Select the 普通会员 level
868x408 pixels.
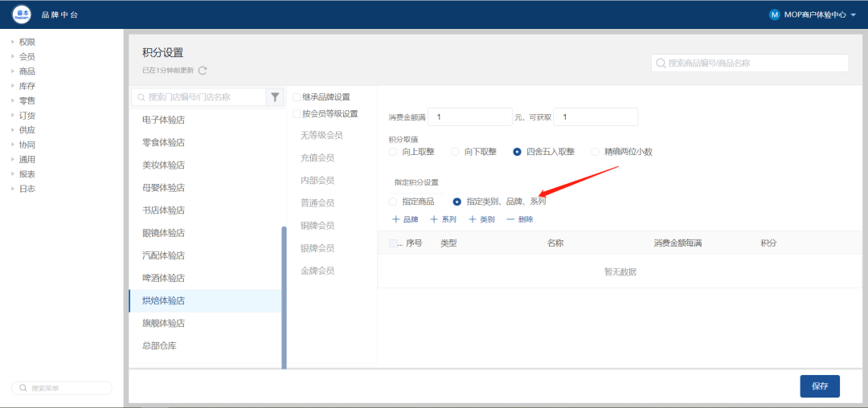coord(317,203)
